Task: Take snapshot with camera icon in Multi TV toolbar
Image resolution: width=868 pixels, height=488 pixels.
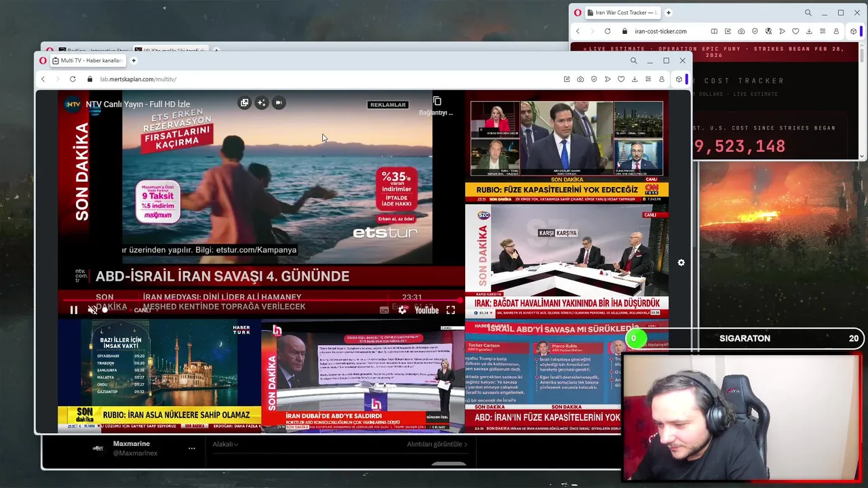Action: (580, 79)
